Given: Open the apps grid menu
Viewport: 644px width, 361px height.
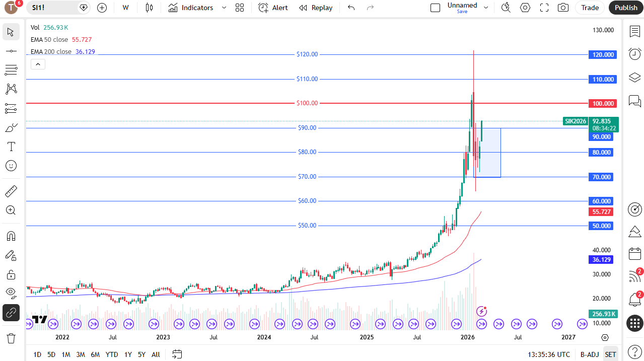Looking at the screenshot, I should 634,323.
